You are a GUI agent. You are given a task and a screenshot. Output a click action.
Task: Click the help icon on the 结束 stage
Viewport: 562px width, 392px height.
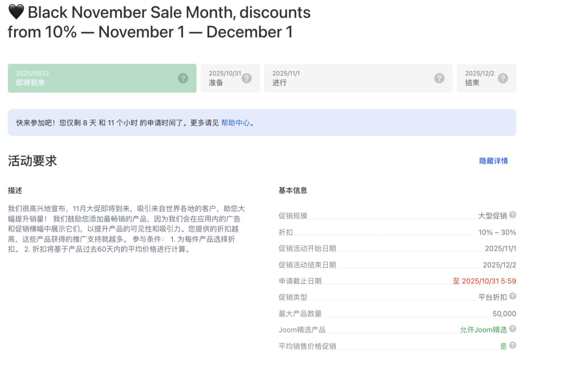pyautogui.click(x=503, y=78)
